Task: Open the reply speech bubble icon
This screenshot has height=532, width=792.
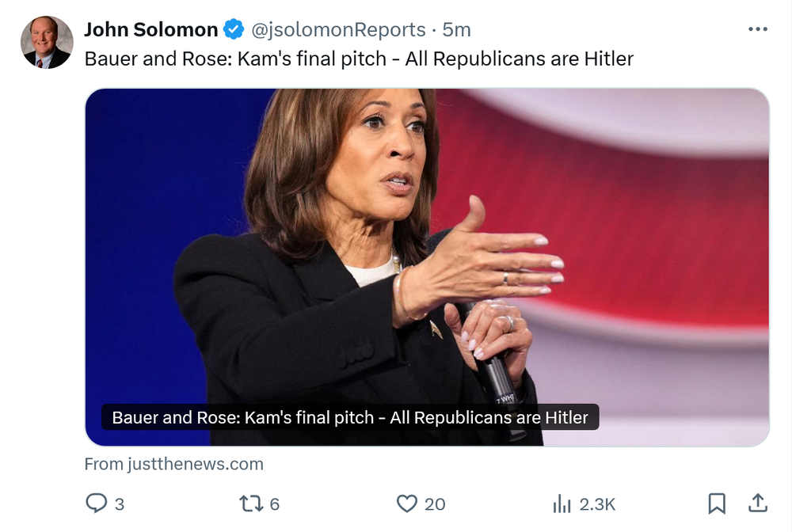Action: click(x=96, y=503)
